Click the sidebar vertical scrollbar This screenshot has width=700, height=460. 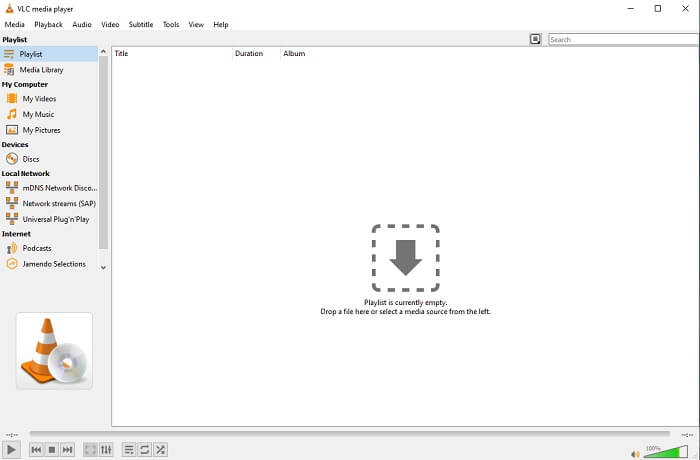coord(103,152)
